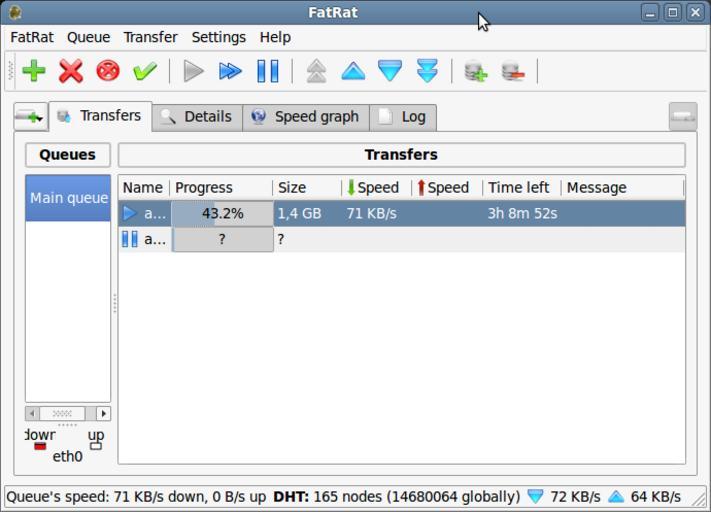The height and width of the screenshot is (512, 711).
Task: Click the 43.2% progress bar
Action: click(x=222, y=213)
